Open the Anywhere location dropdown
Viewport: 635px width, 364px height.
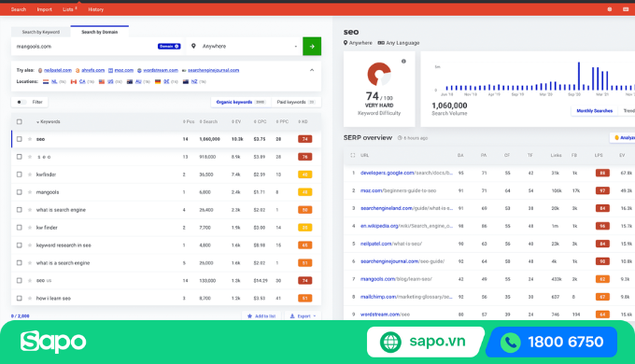click(x=245, y=46)
